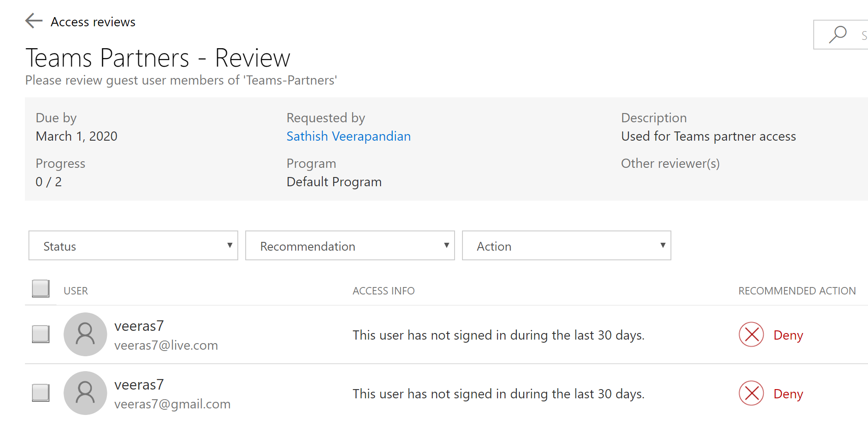Click the Deny X icon for veeras7@live.com
Image resolution: width=868 pixels, height=436 pixels.
coord(752,335)
